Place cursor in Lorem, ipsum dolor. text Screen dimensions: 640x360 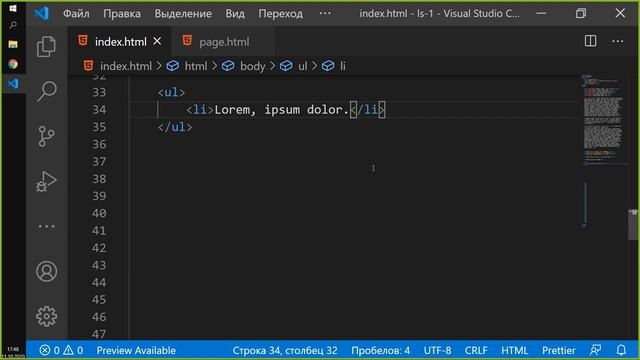pyautogui.click(x=281, y=109)
